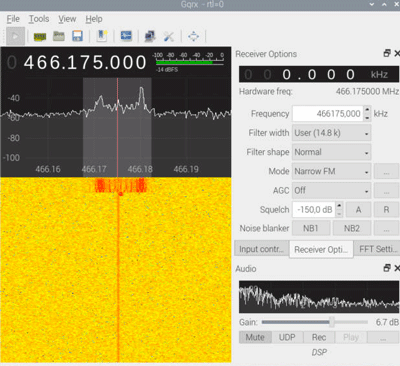Expand the Filter width dropdown
The width and height of the screenshot is (400, 366).
coord(331,133)
